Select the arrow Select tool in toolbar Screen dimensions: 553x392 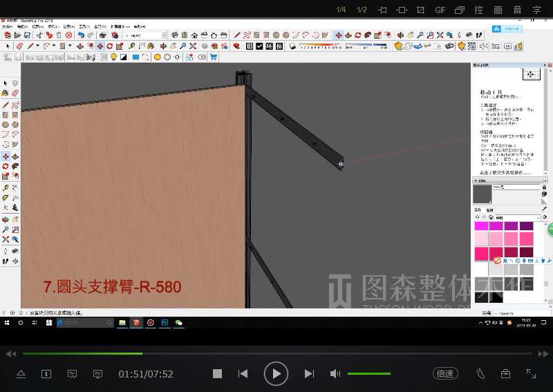[8, 46]
